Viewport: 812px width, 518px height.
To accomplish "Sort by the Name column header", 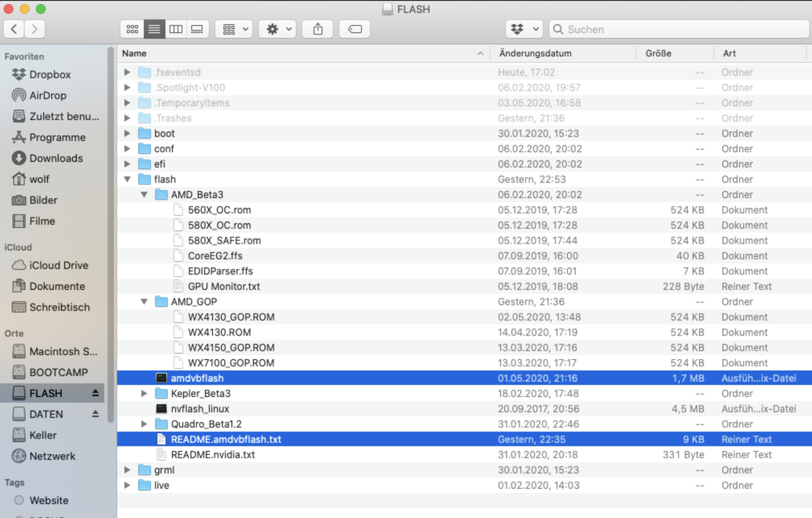I will point(303,53).
